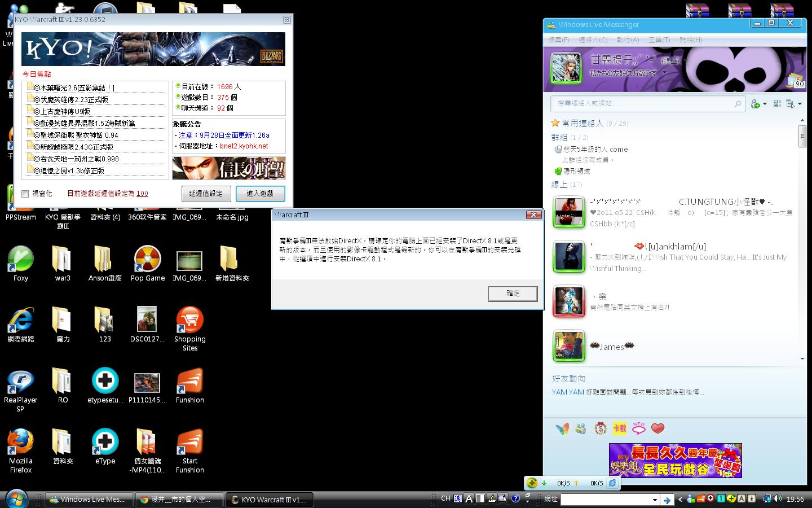Expand the add contact dropdown arrow
The height and width of the screenshot is (508, 812).
(765, 104)
